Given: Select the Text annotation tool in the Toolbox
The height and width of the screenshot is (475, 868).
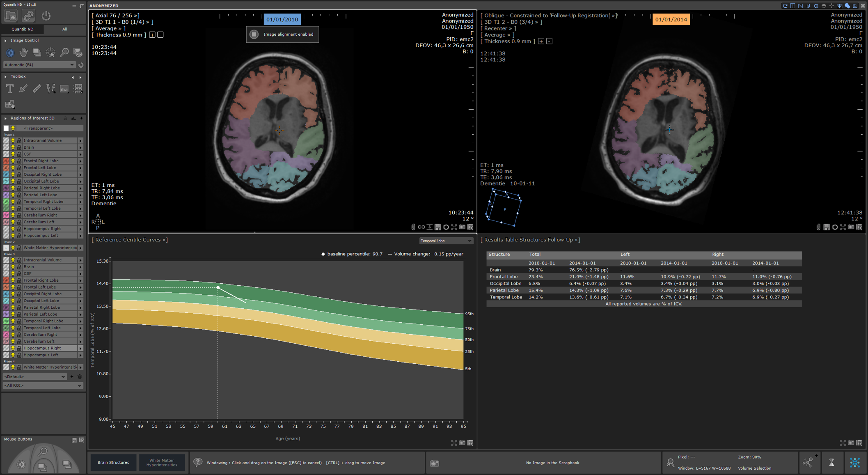Looking at the screenshot, I should point(10,88).
